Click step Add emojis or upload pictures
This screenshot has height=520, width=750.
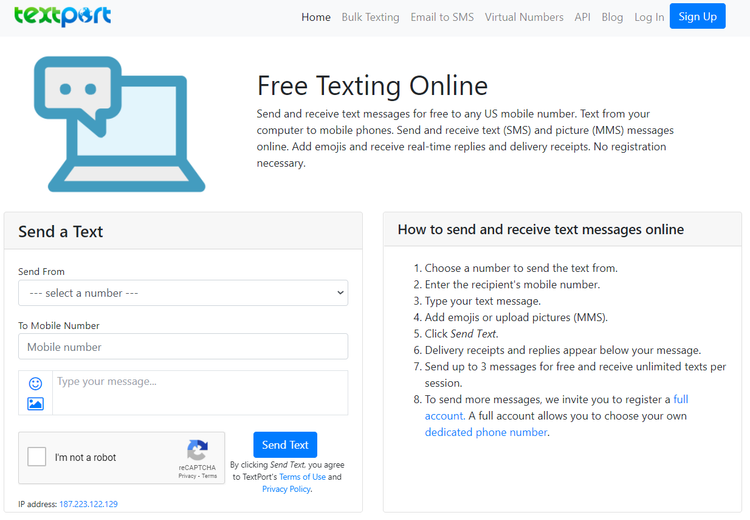tap(516, 317)
